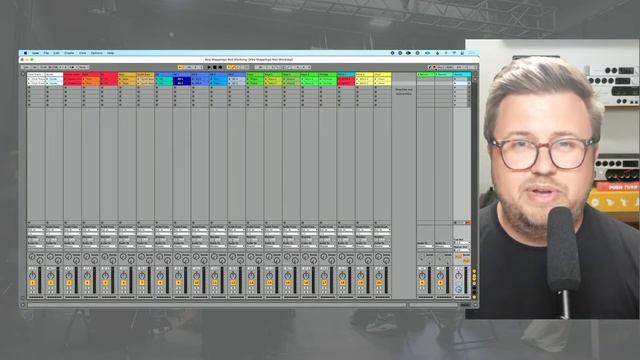
Task: Toggle the top mixer section selector
Action: pyautogui.click(x=474, y=271)
